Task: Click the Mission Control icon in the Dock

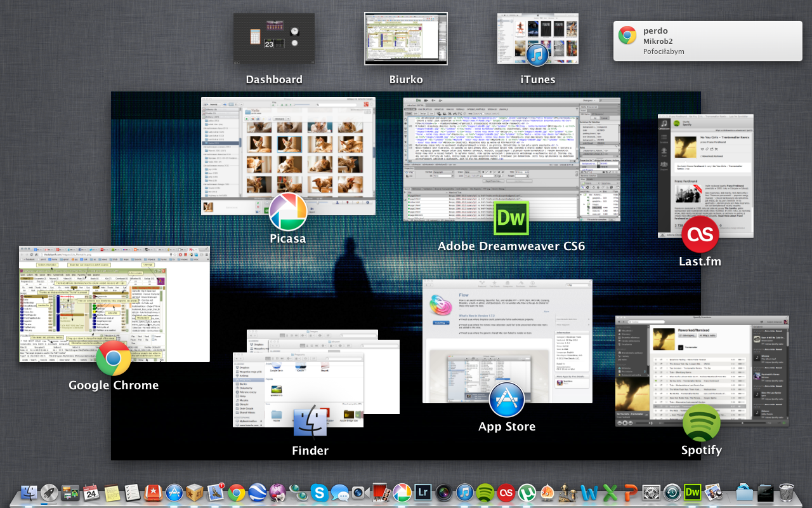Action: pos(70,492)
